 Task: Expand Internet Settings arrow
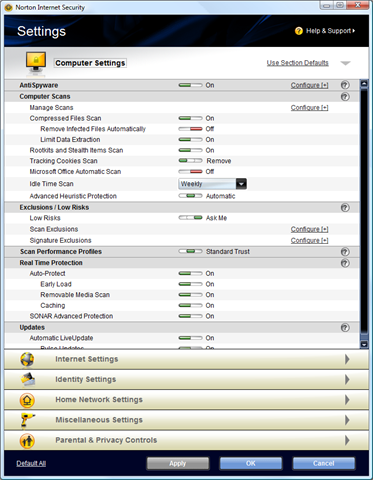click(347, 359)
